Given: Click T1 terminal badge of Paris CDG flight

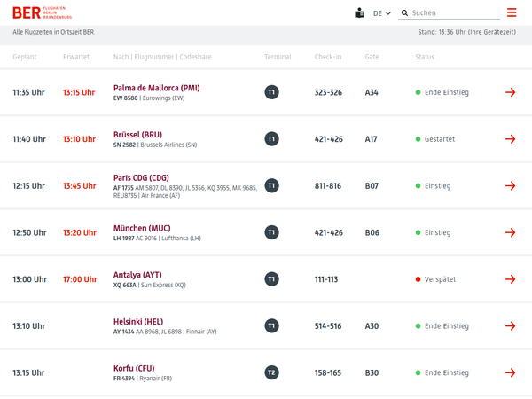Looking at the screenshot, I should pos(272,186).
